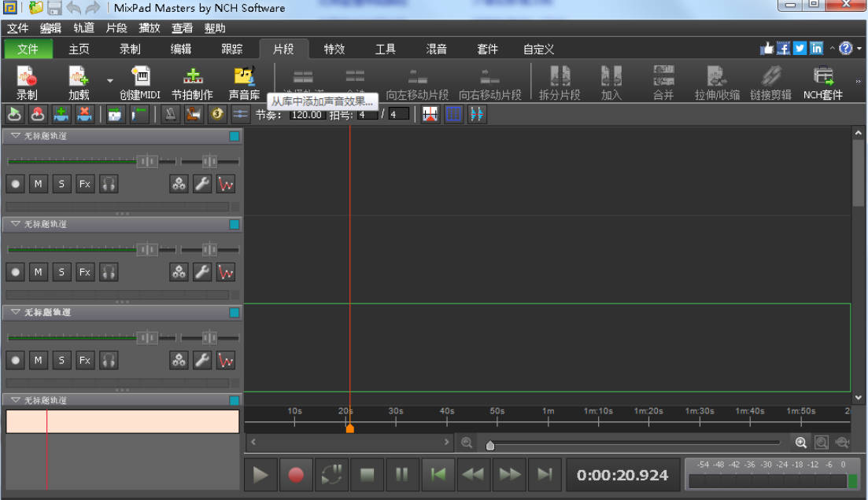Collapse the fourth track with its triangle
Viewport: 868px width, 500px height.
pyautogui.click(x=15, y=400)
